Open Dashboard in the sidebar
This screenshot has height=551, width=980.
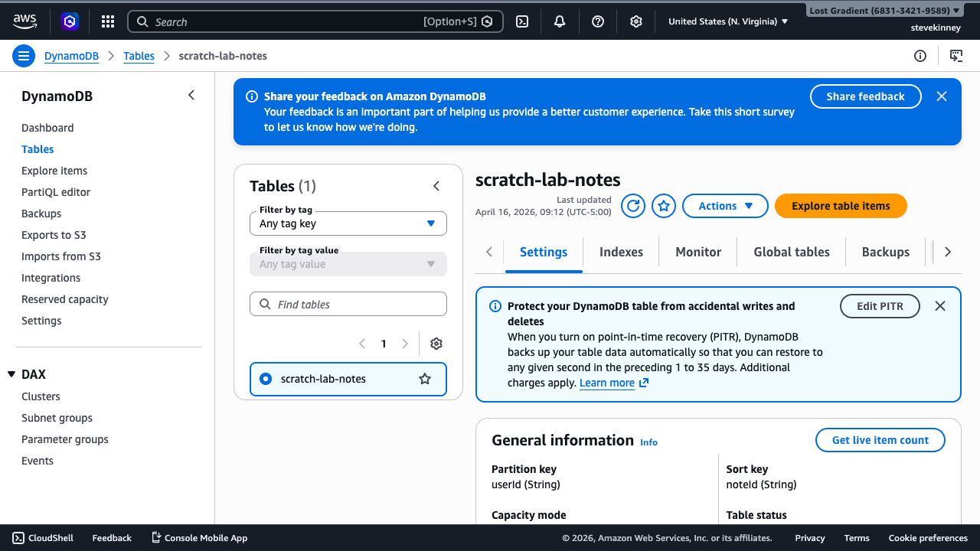click(x=47, y=128)
